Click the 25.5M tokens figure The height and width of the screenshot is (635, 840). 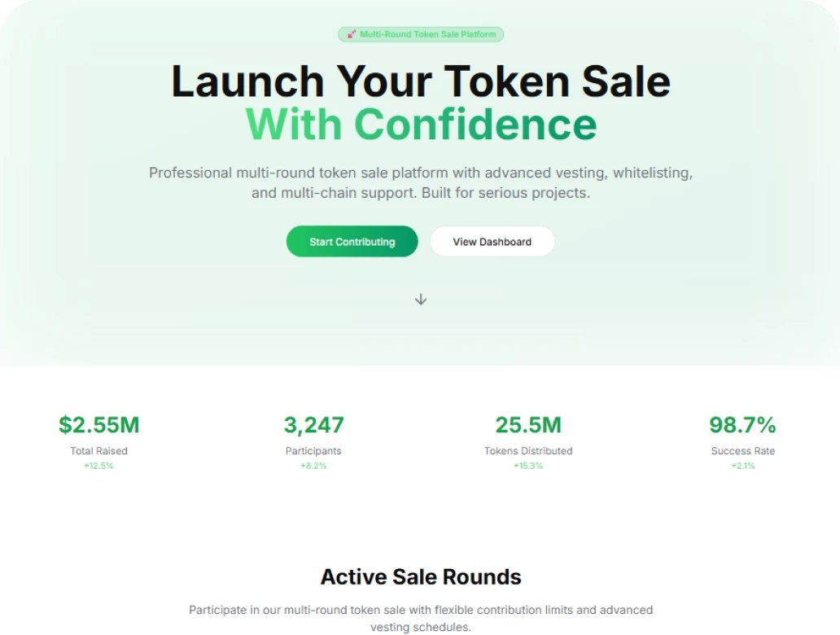point(528,425)
